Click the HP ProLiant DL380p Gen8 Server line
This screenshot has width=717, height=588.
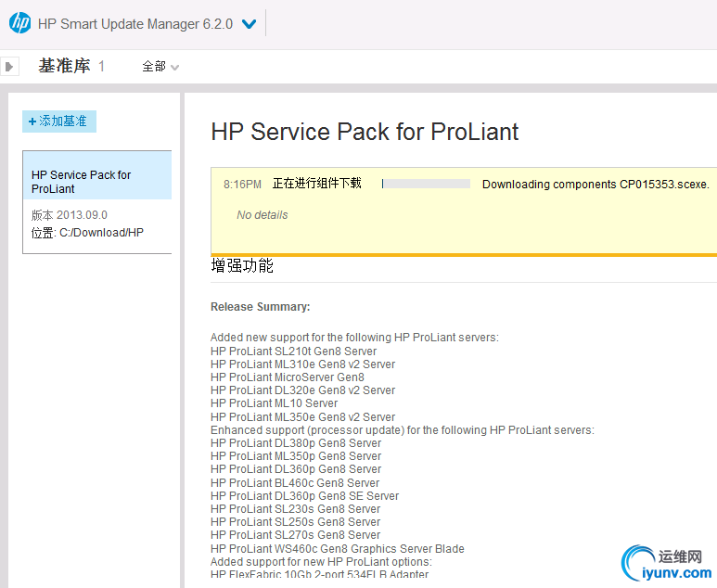[296, 443]
